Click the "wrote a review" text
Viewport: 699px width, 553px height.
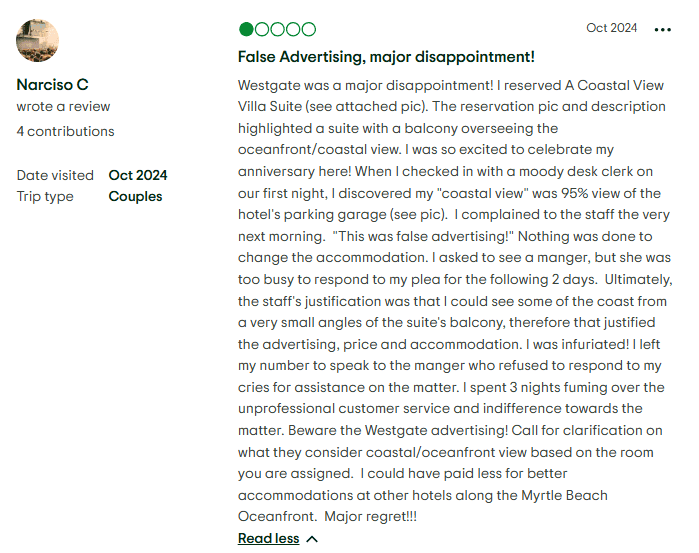[63, 107]
